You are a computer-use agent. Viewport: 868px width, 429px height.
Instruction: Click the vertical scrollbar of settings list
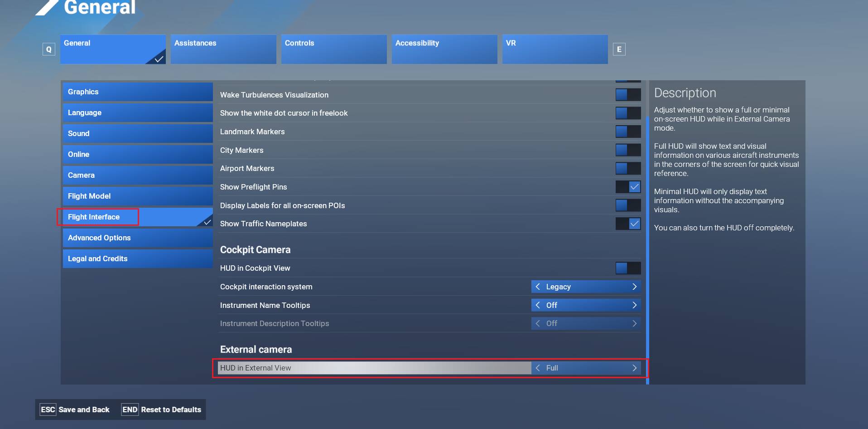coord(647,249)
